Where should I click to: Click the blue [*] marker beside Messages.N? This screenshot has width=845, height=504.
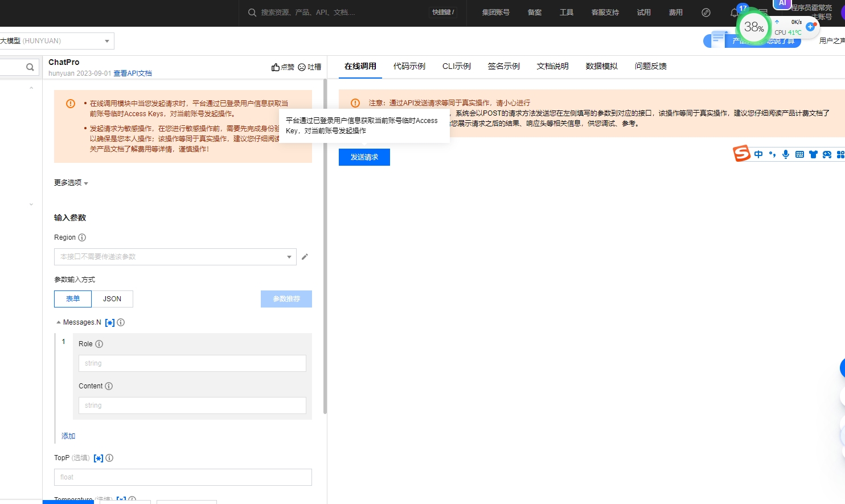click(110, 323)
